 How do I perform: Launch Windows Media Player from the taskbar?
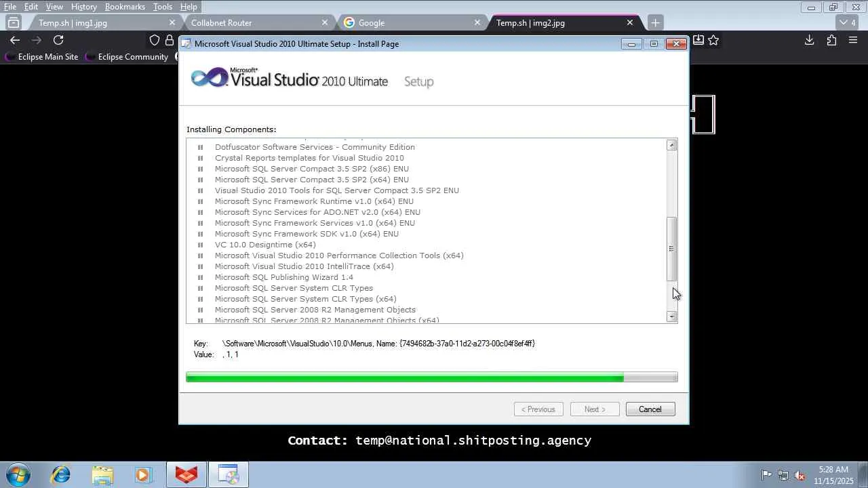[143, 474]
